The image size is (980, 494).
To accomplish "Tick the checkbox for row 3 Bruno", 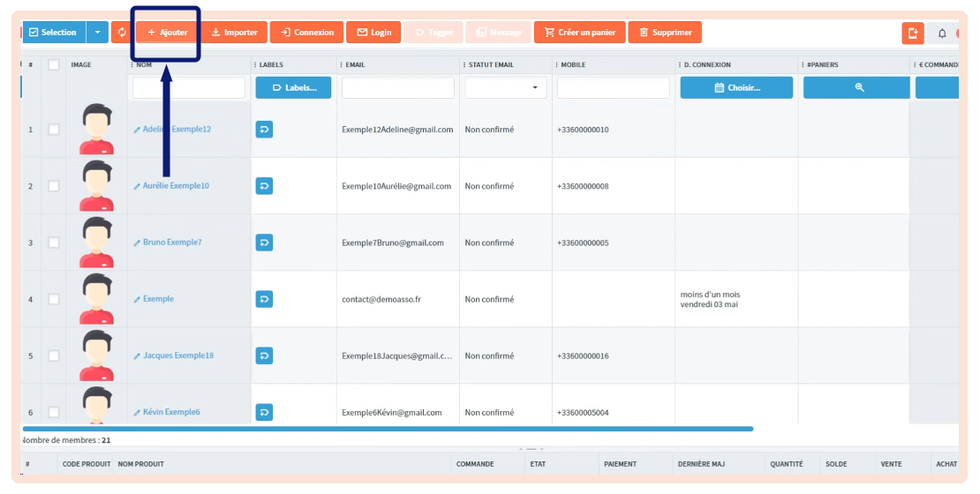I will [x=54, y=243].
